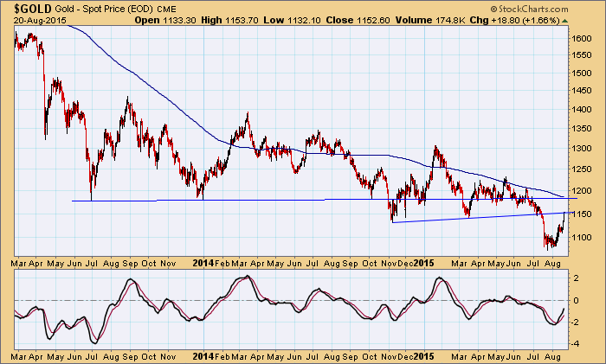Image resolution: width=606 pixels, height=364 pixels.
Task: Click the $GOLD ticker symbol title
Action: click(x=28, y=9)
